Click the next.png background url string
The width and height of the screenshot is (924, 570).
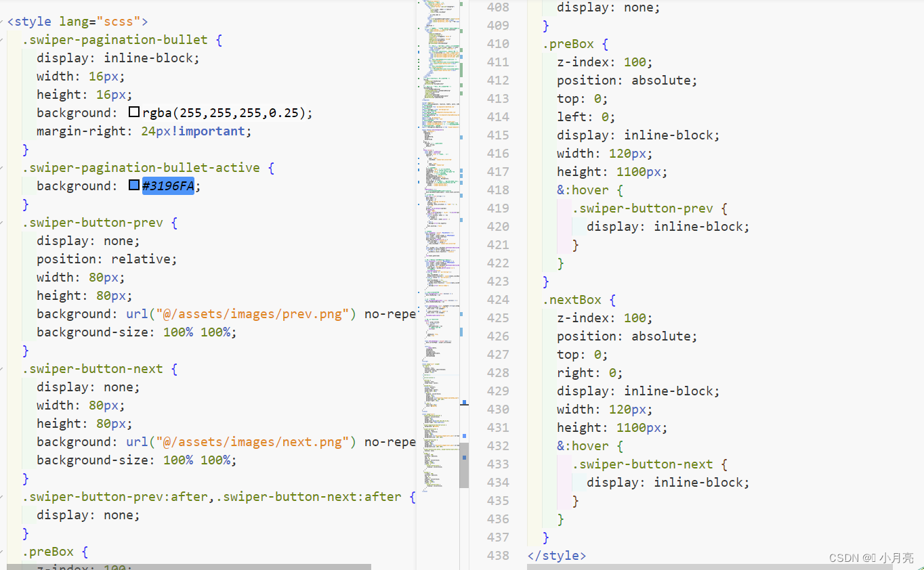[253, 441]
